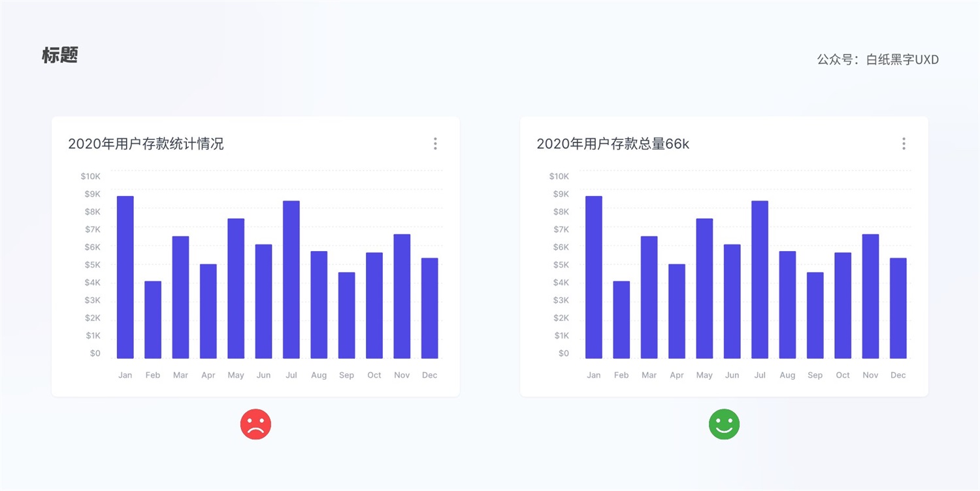Select the Oct bar in the 统计情况 chart
980x491 pixels.
click(x=374, y=305)
